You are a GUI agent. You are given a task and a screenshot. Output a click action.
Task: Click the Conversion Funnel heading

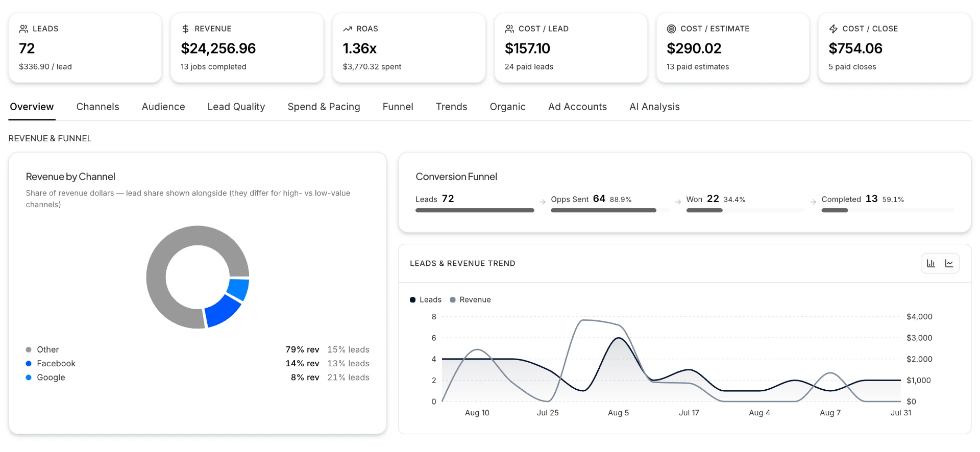[x=456, y=177]
